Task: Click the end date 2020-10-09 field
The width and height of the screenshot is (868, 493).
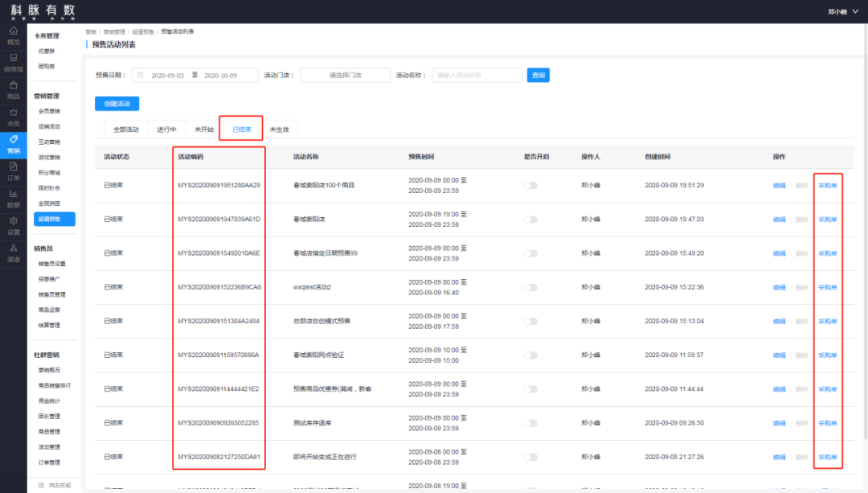Action: tap(220, 76)
